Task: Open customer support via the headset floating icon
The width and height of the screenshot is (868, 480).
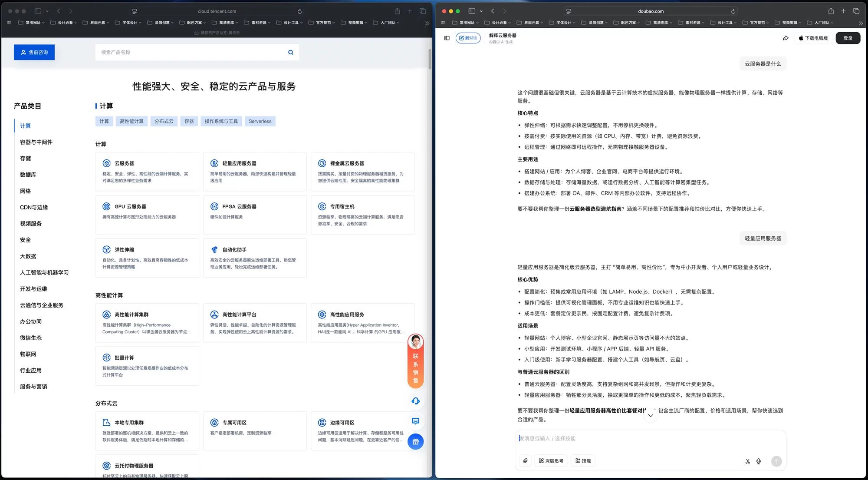Action: coord(415,401)
